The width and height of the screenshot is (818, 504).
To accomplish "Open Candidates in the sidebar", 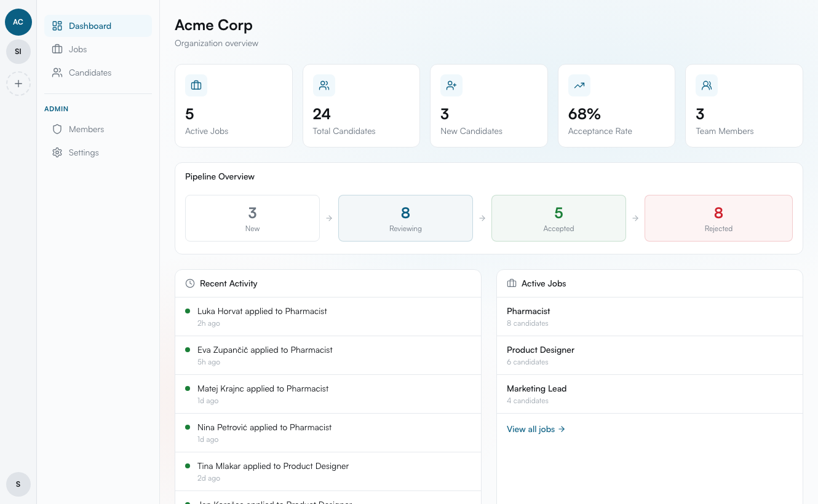I will coord(98,73).
